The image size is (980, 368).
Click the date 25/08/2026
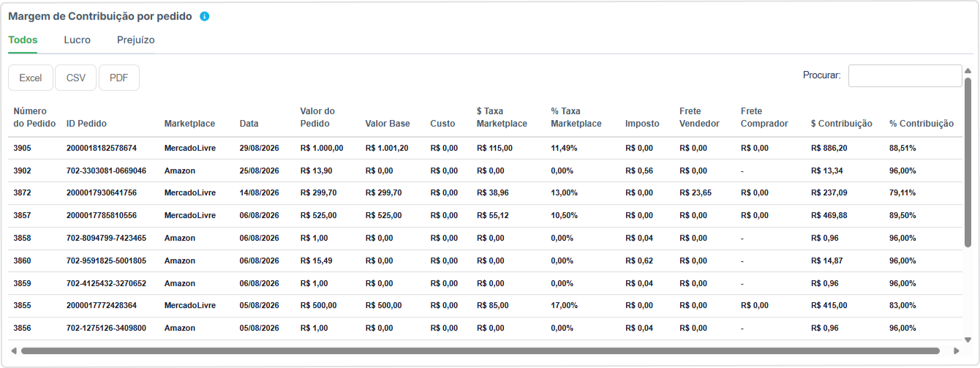[260, 170]
